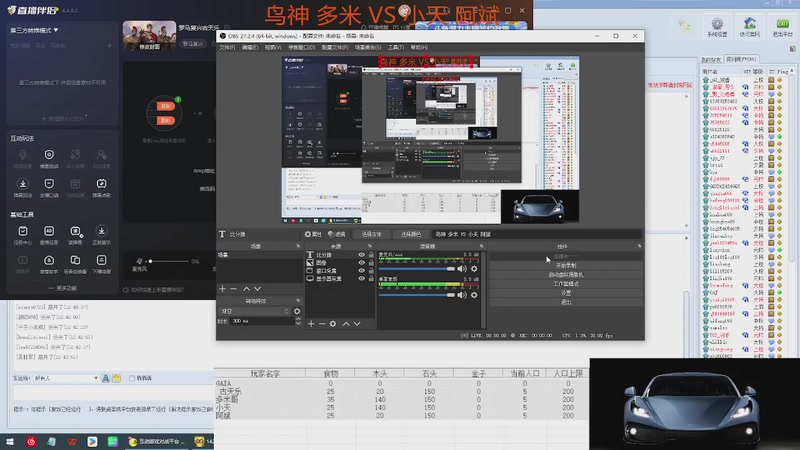The width and height of the screenshot is (800, 450).
Task: Open OBS 配置文件(P) menu
Action: pos(335,47)
